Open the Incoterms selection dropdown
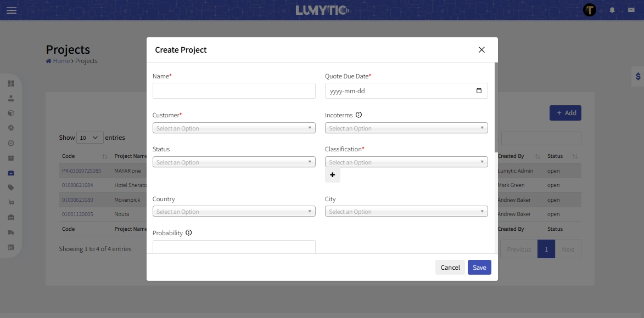The image size is (644, 318). (x=406, y=128)
